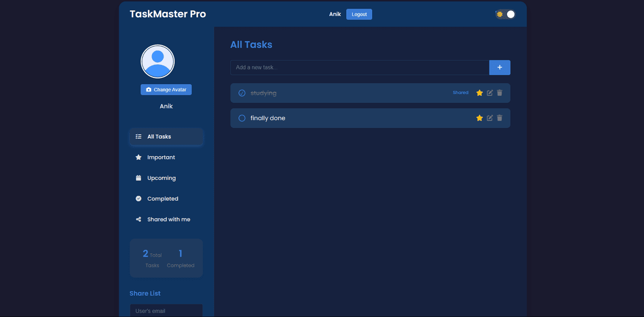Click edit icon on 'studying' task
Viewport: 644px width, 317px height.
click(x=490, y=93)
